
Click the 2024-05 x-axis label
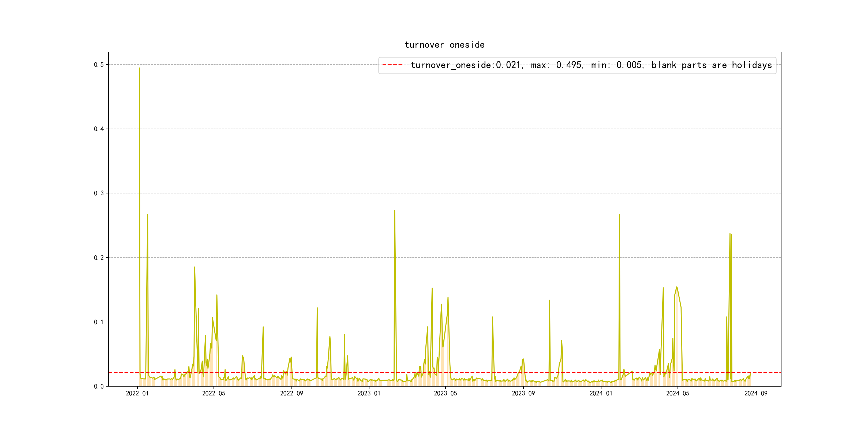pos(678,394)
